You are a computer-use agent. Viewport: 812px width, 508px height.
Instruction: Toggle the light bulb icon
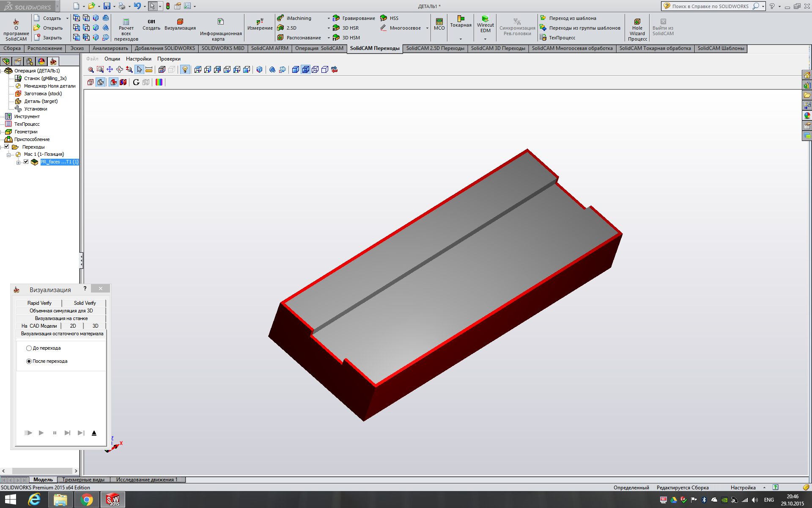185,69
